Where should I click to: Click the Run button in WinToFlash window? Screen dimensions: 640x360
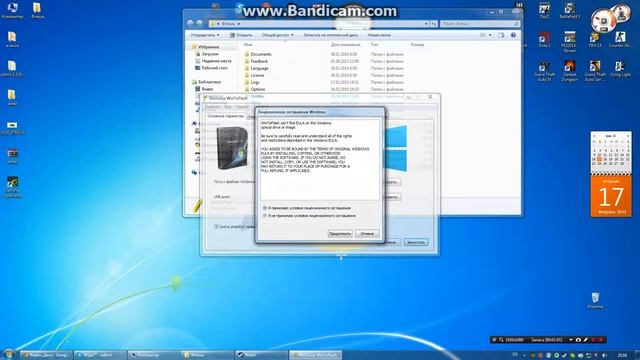tap(416, 242)
